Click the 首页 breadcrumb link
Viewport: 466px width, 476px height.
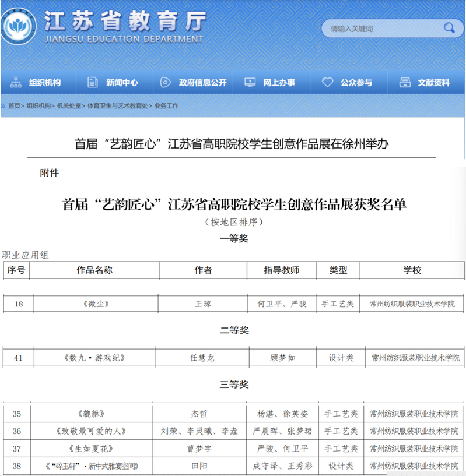tap(15, 106)
